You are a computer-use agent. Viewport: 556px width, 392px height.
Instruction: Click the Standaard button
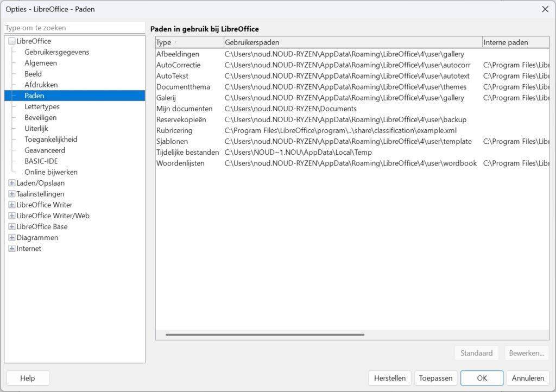pyautogui.click(x=477, y=353)
